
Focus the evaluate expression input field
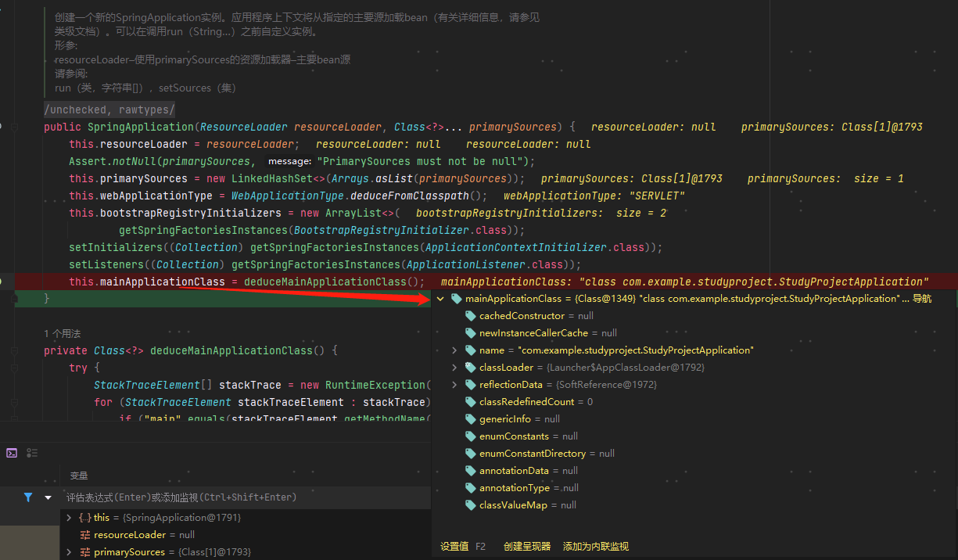[246, 497]
